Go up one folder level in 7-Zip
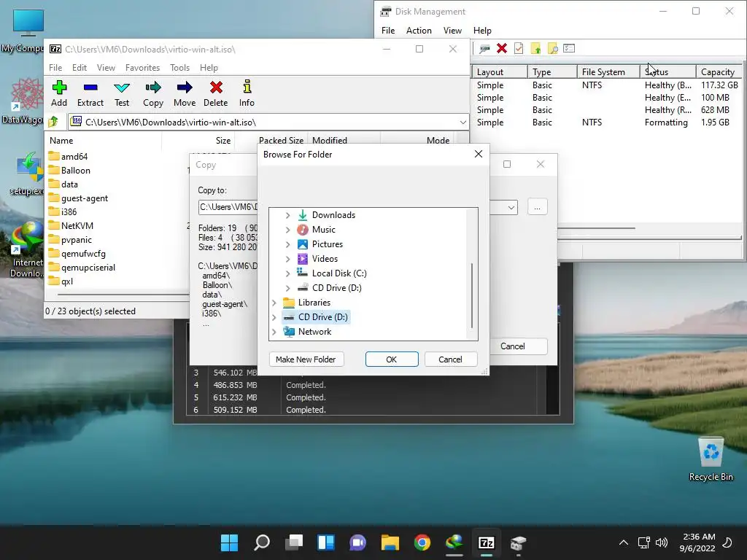This screenshot has width=747, height=560. [53, 122]
